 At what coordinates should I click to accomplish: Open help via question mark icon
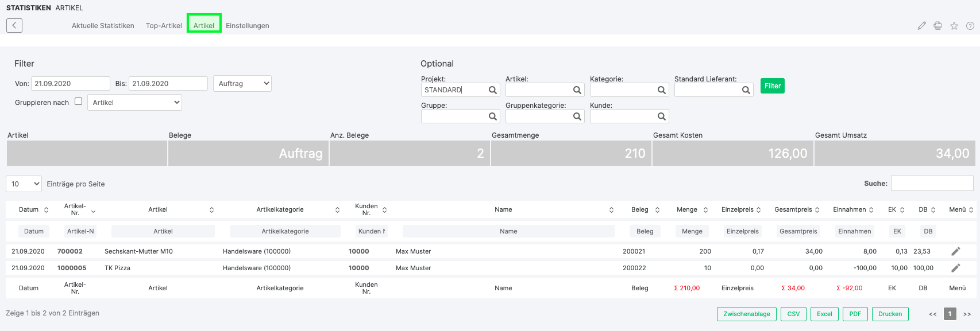[x=970, y=26]
